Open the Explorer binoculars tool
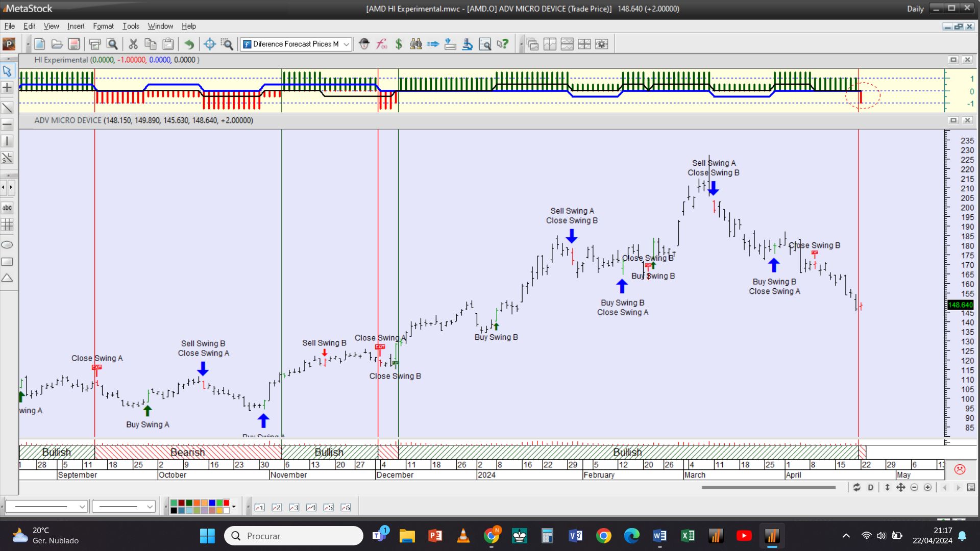Viewport: 980px width, 551px height. click(416, 44)
